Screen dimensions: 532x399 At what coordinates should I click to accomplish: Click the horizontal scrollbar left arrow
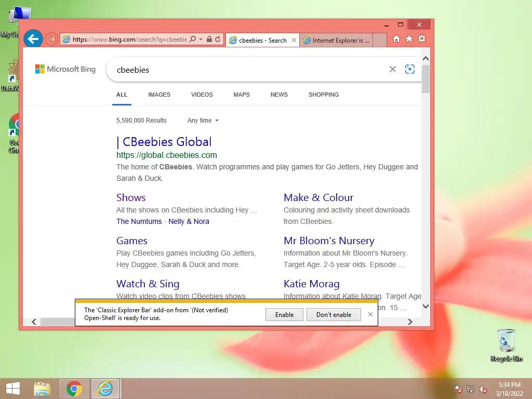coord(34,321)
